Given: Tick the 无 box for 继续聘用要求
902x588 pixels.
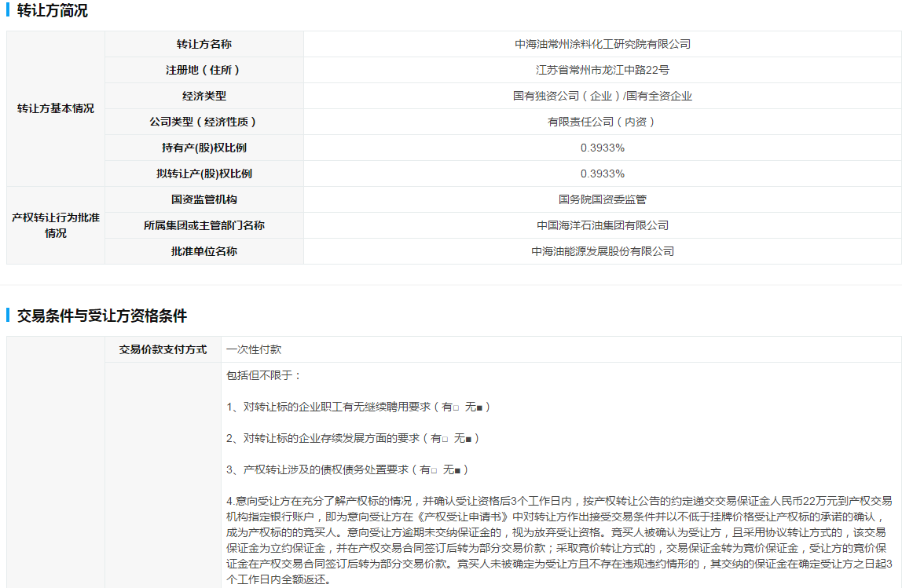Looking at the screenshot, I should click(x=480, y=408).
